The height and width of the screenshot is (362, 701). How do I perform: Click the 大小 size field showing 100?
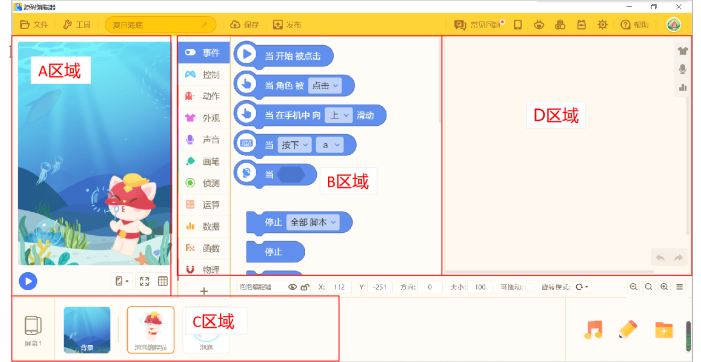tap(480, 287)
